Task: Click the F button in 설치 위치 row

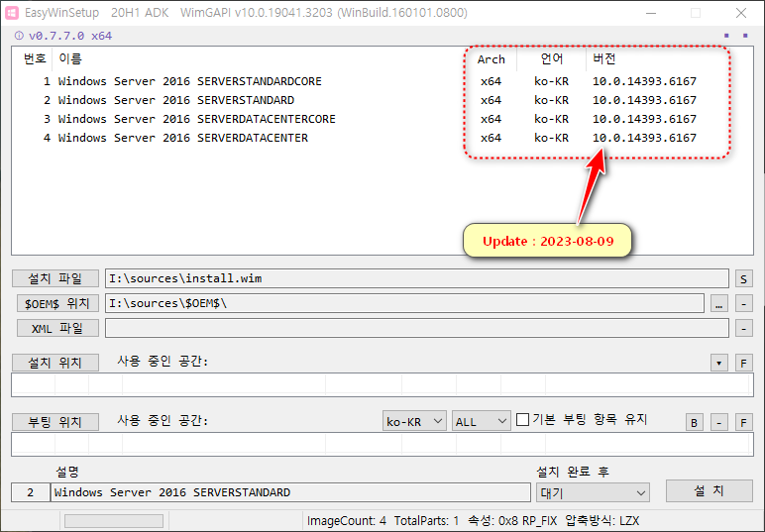Action: pyautogui.click(x=743, y=363)
